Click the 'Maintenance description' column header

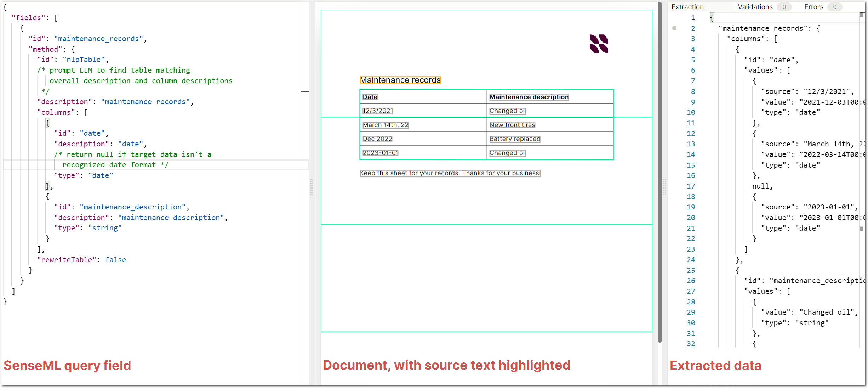[x=529, y=97]
